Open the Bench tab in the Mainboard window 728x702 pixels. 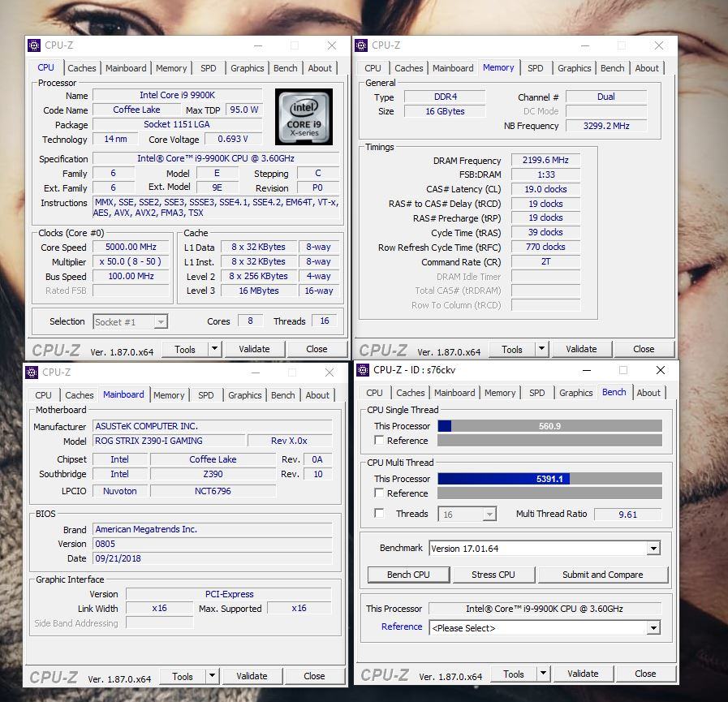pyautogui.click(x=282, y=395)
